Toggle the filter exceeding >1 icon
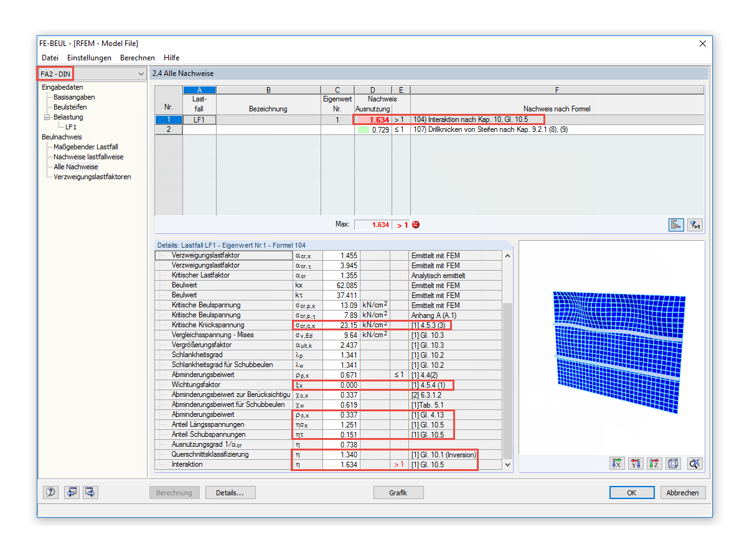 tap(695, 225)
